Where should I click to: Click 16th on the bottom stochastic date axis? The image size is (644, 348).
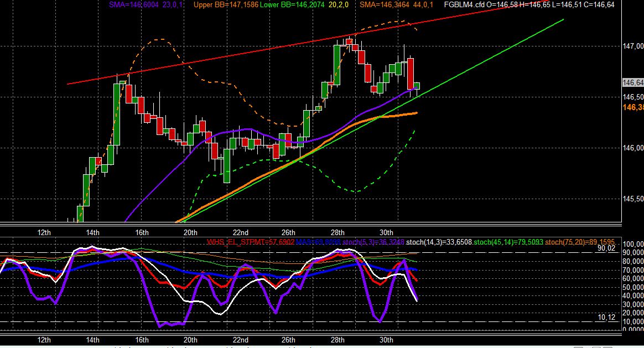142,340
